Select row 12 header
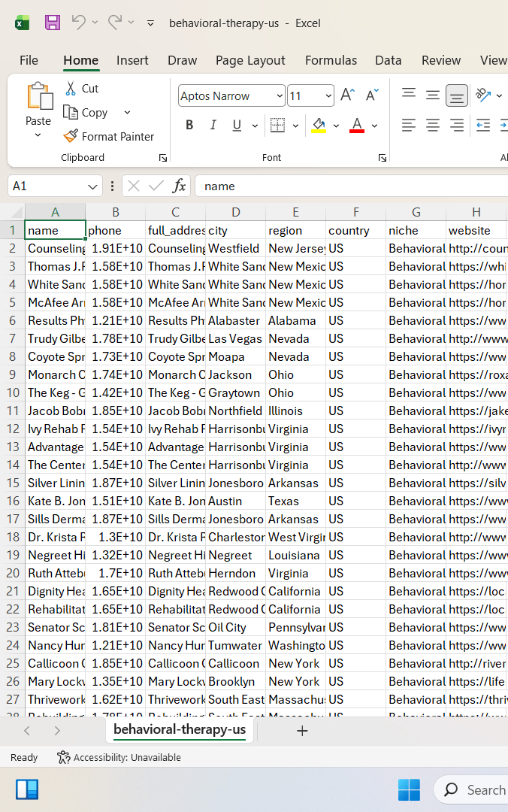 coord(13,429)
